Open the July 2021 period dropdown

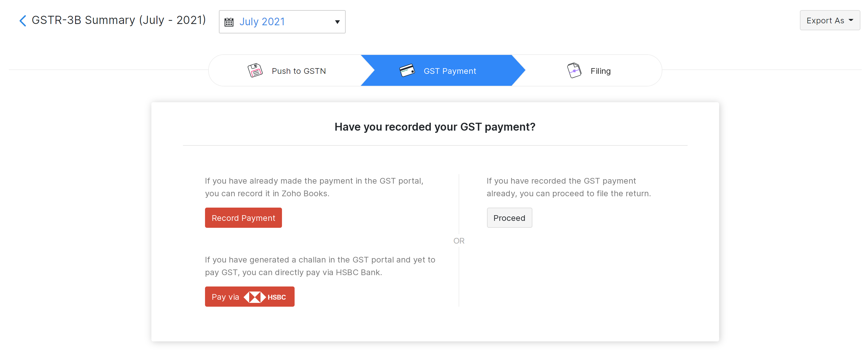coord(282,22)
